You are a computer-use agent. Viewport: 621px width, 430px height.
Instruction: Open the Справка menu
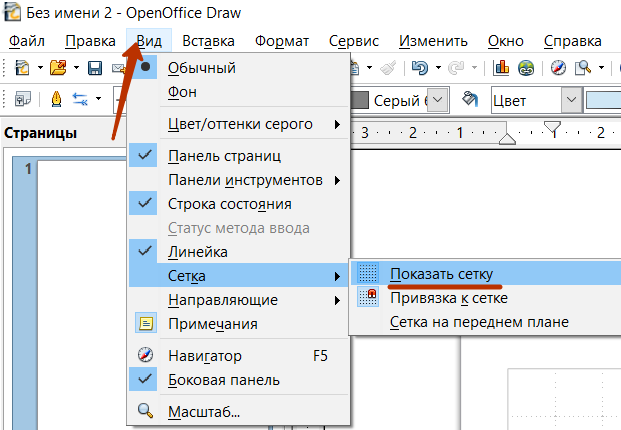573,41
